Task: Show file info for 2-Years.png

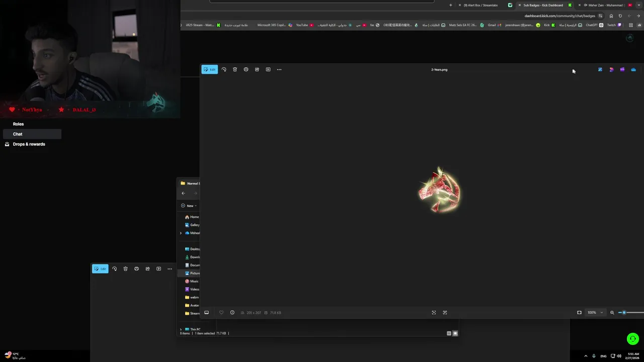Action: 232,313
